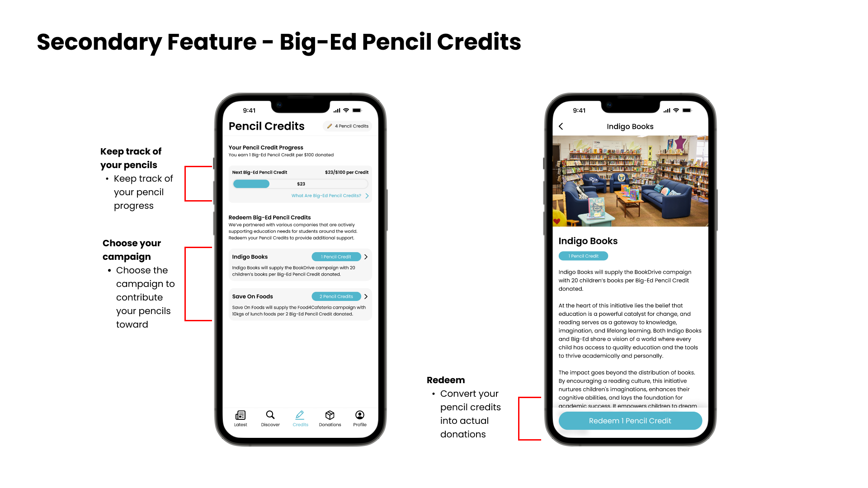The image size is (868, 488).
Task: Select the Latest feed tab
Action: click(x=241, y=417)
